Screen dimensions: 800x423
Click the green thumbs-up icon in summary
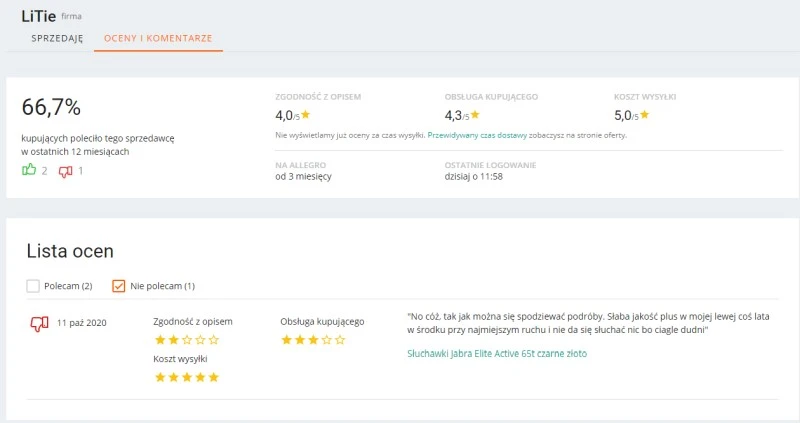click(x=29, y=170)
